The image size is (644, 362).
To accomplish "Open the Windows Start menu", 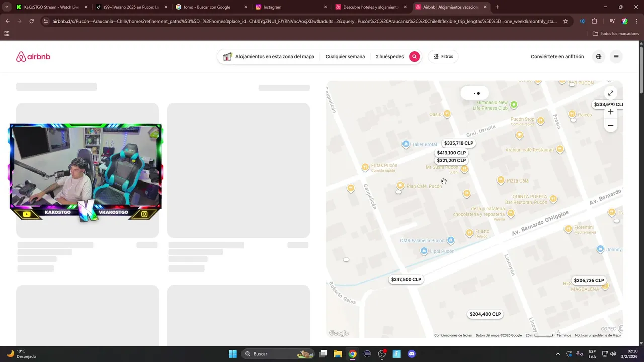I will pos(233,354).
